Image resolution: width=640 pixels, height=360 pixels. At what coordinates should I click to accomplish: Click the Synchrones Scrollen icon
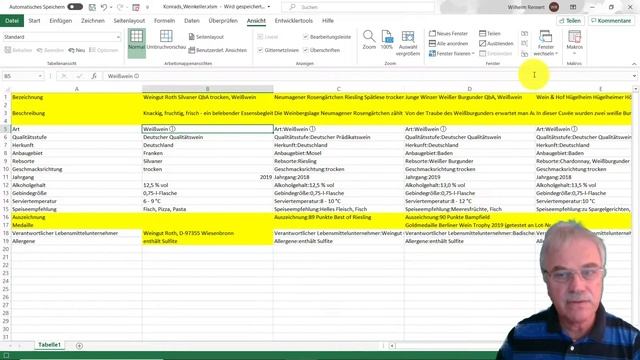(524, 43)
